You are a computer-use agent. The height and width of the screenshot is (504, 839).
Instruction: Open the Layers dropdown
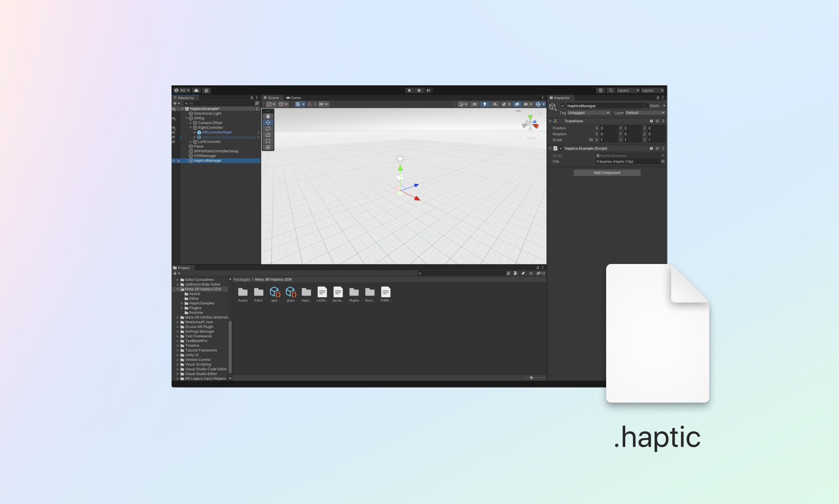coord(628,90)
